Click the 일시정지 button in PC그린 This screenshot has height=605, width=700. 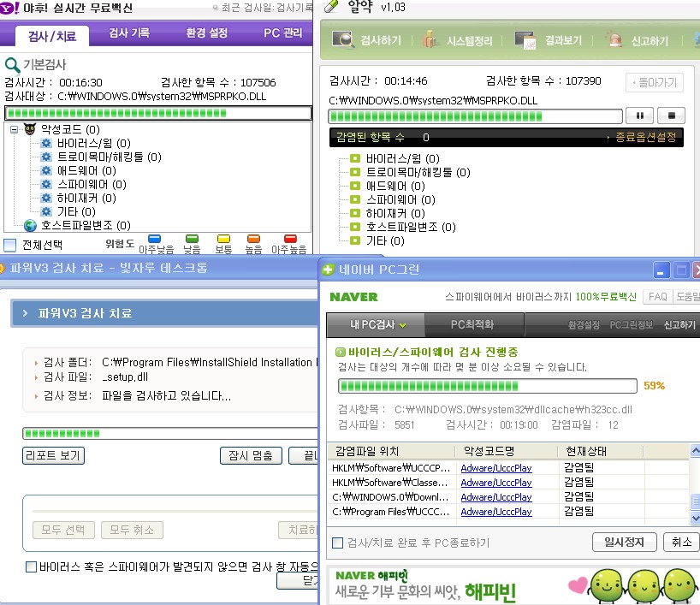click(624, 542)
